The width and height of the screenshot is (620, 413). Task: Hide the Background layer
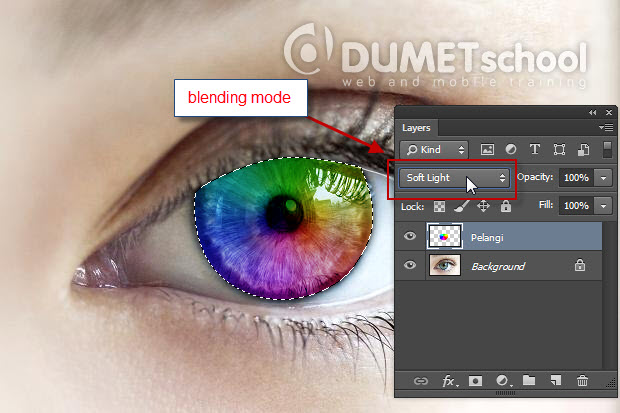pos(410,265)
